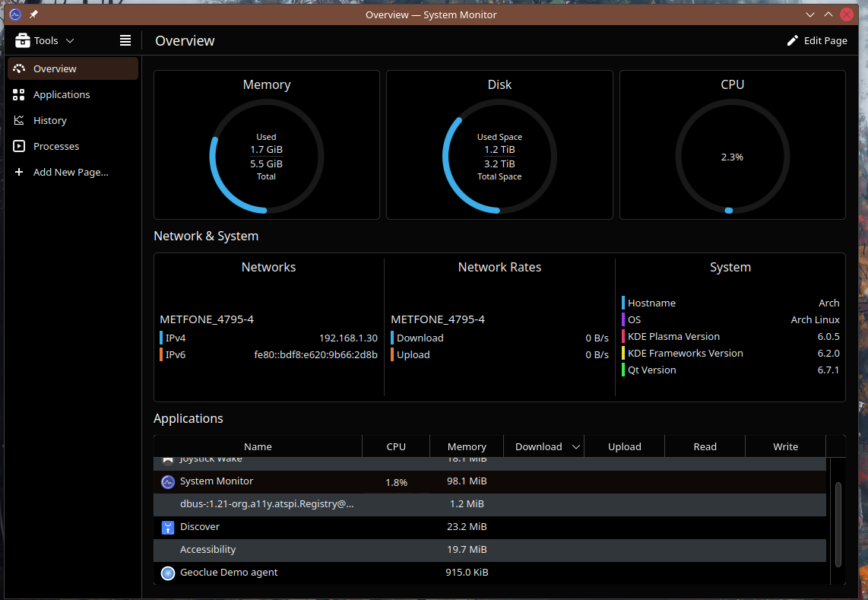Viewport: 868px width, 600px height.
Task: Select the Discover application row
Action: point(490,527)
